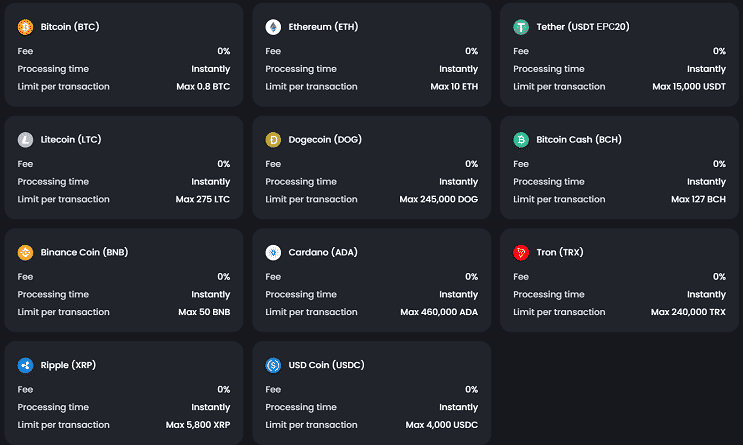Select the Cardano (ADA) title

pyautogui.click(x=323, y=253)
